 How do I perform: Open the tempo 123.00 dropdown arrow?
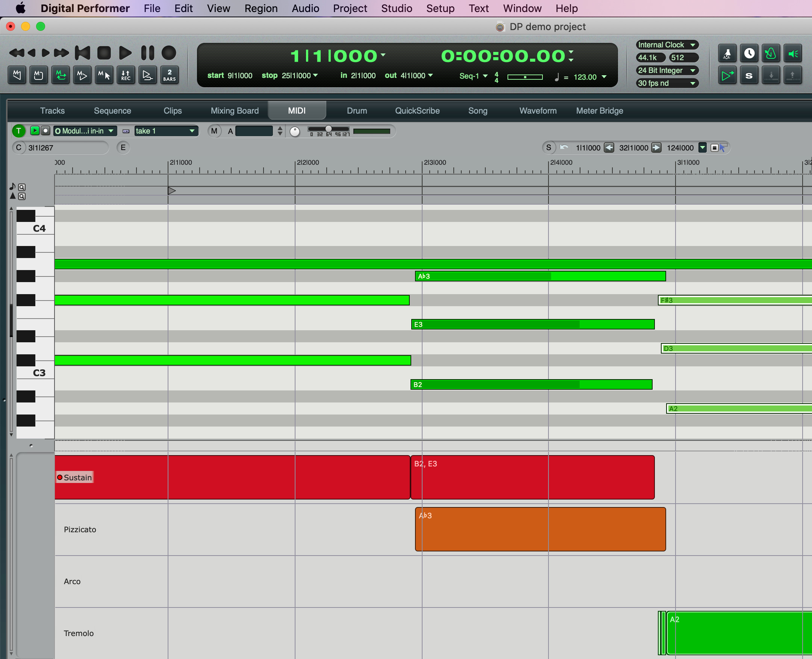tap(604, 77)
